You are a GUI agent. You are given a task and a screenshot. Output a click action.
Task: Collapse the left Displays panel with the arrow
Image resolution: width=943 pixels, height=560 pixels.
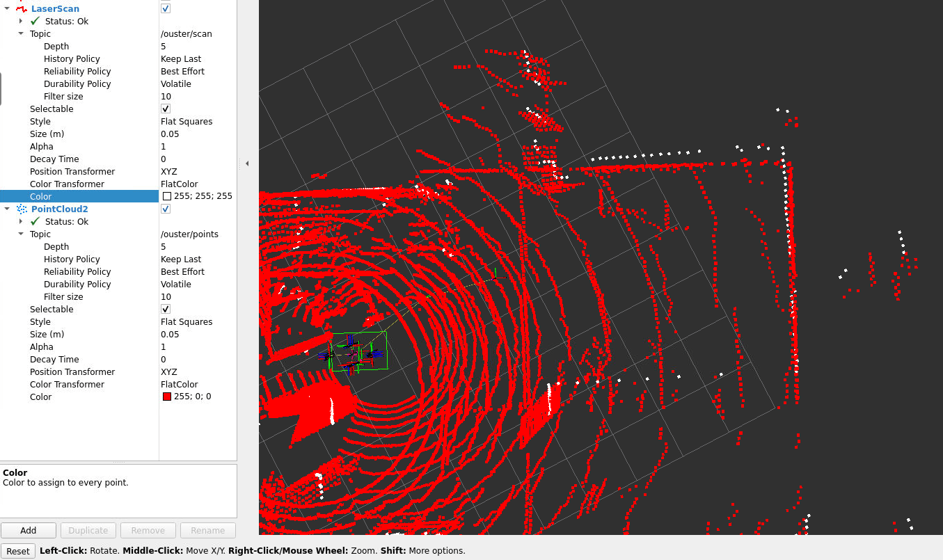247,163
